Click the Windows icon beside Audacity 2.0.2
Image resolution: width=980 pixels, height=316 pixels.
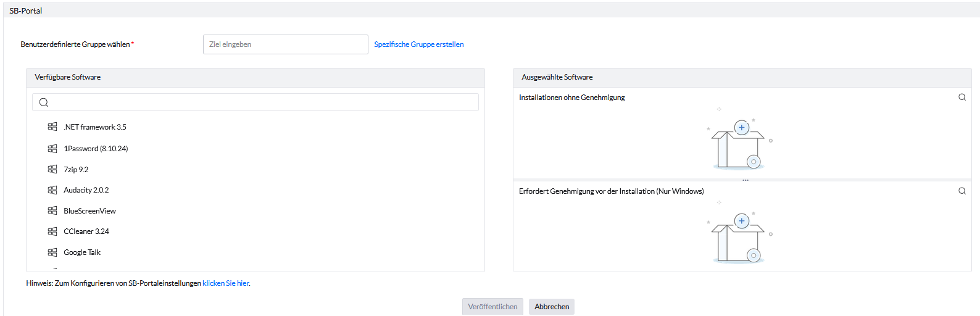[52, 190]
